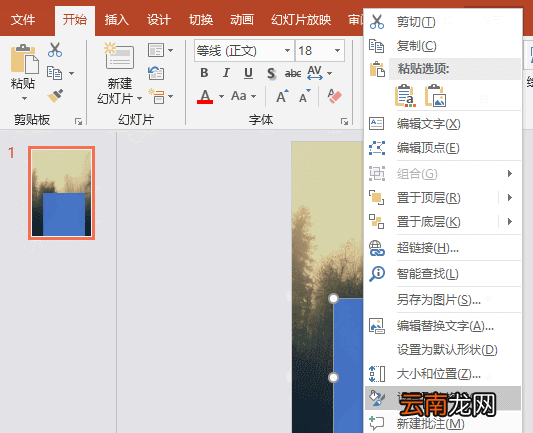Open the slide layout icon

click(x=156, y=50)
